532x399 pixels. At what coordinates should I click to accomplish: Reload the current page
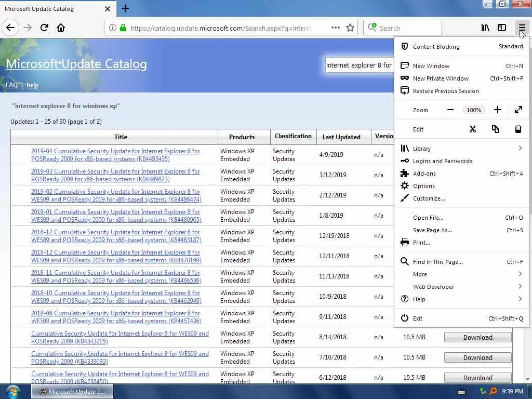(44, 28)
